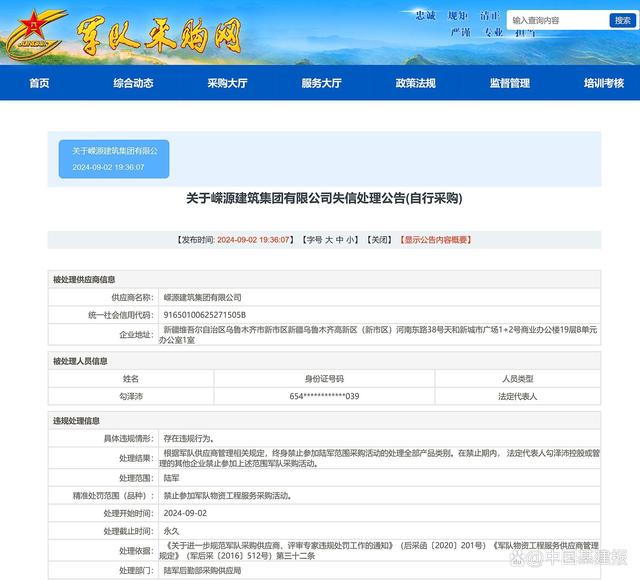The width and height of the screenshot is (640, 580).
Task: Open the 首页 home menu item
Action: pos(39,83)
